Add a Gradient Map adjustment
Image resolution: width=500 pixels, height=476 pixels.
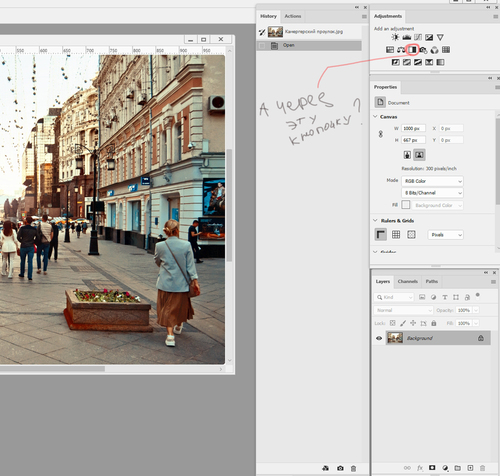(x=440, y=62)
